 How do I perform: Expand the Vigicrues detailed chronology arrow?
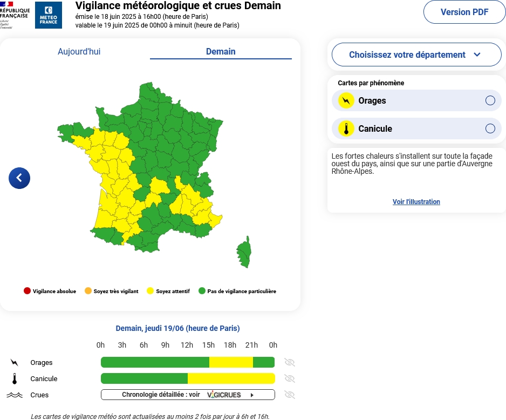(x=252, y=395)
